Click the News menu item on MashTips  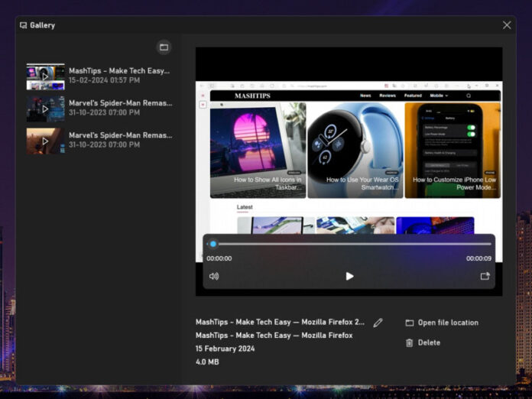coord(365,96)
